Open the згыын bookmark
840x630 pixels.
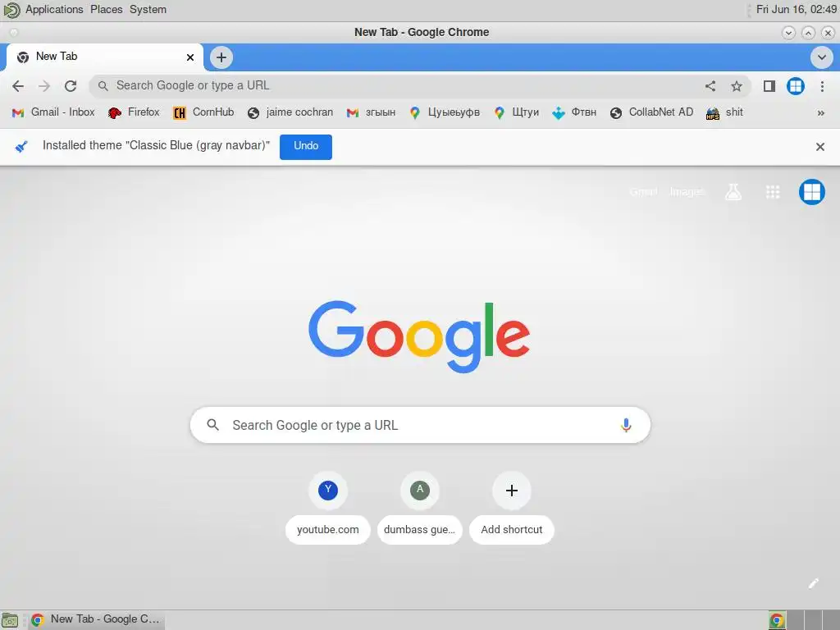371,112
